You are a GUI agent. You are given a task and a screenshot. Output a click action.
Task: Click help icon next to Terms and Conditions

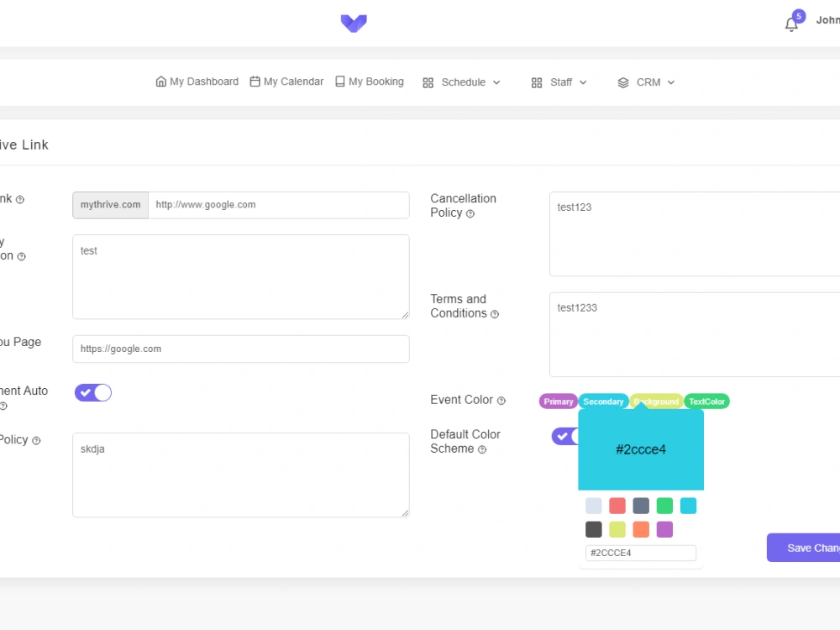[x=495, y=314]
